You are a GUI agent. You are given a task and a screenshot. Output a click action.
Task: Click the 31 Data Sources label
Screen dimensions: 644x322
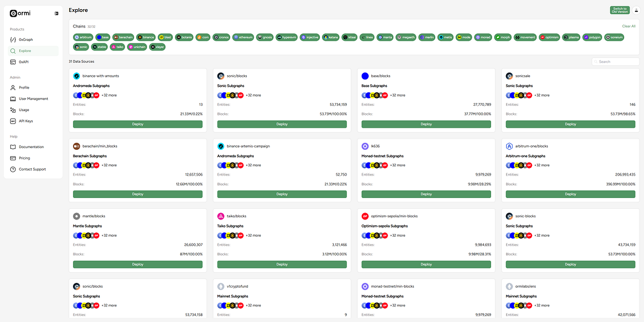(x=82, y=62)
